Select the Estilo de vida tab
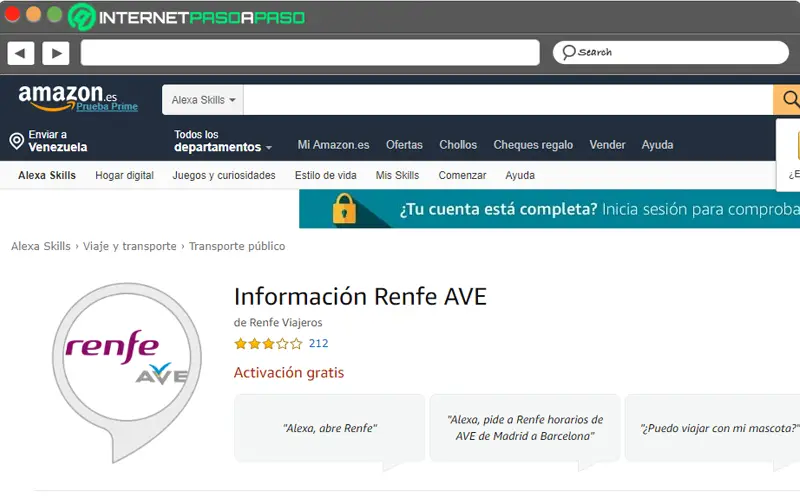Viewport: 800px width, 500px height. tap(326, 176)
